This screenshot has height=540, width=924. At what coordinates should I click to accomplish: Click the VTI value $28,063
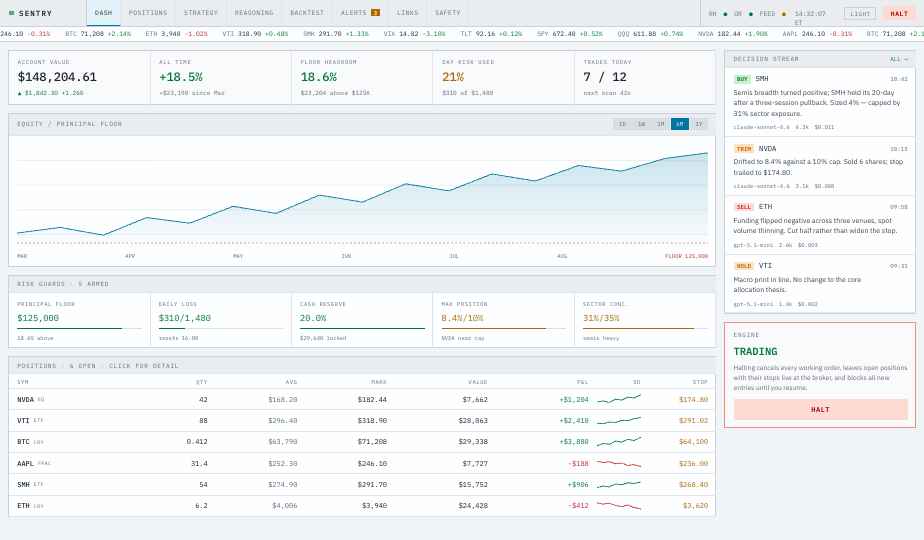point(473,421)
